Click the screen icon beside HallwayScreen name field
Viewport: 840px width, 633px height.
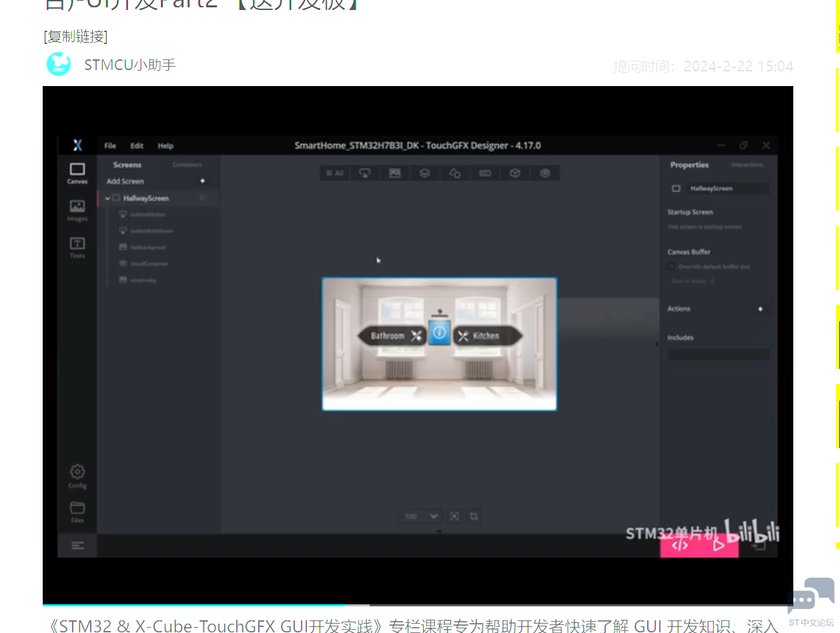coord(676,189)
